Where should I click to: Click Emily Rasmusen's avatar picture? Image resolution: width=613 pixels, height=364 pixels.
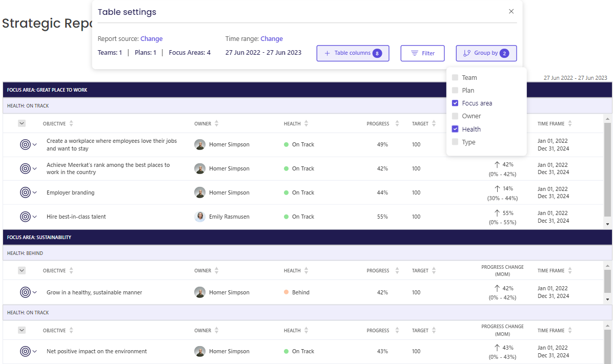coord(200,217)
